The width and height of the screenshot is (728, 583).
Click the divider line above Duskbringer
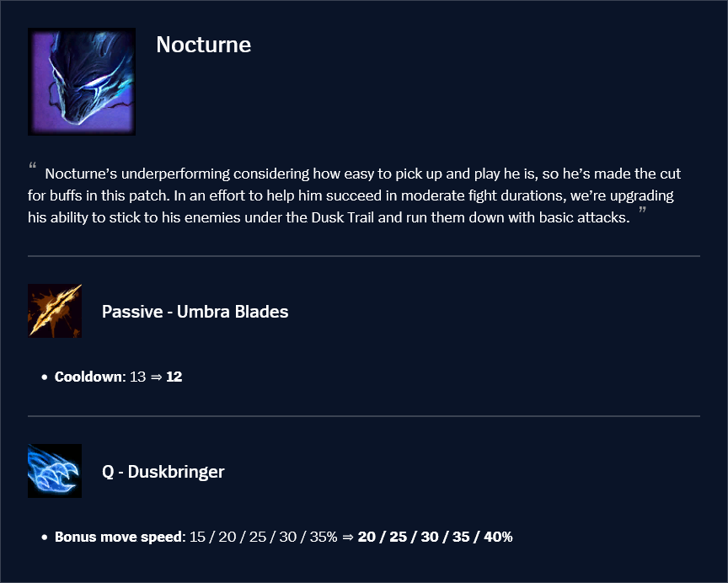(x=364, y=416)
